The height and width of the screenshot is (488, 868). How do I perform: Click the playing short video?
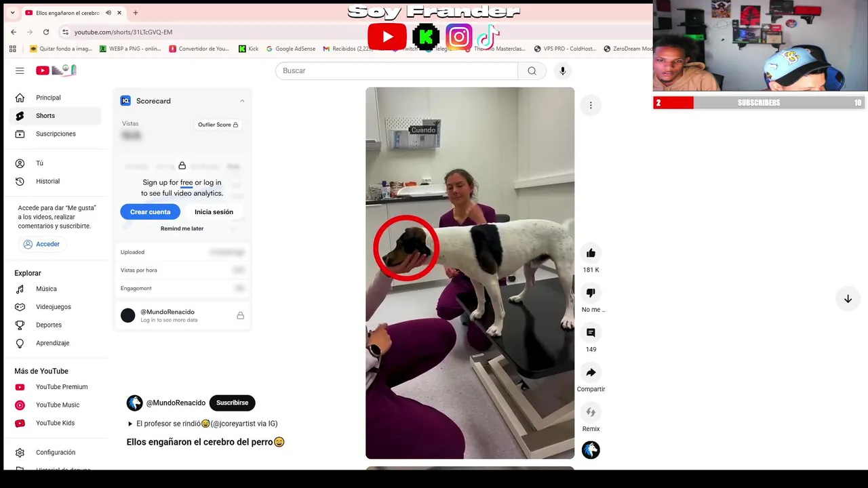pos(470,273)
